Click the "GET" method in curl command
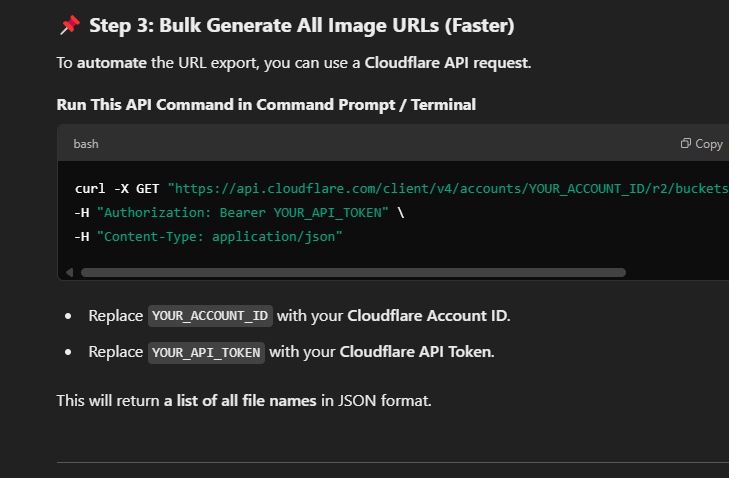 coord(149,188)
